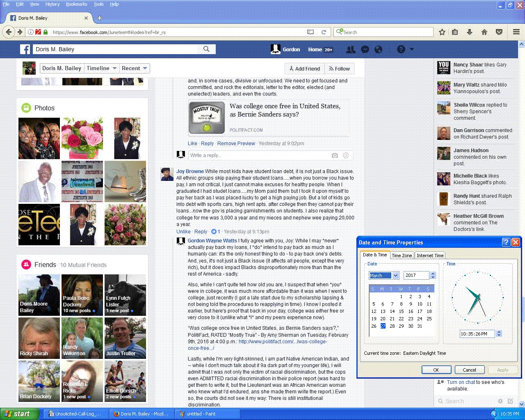Click the Facebook help question mark icon

point(401,50)
